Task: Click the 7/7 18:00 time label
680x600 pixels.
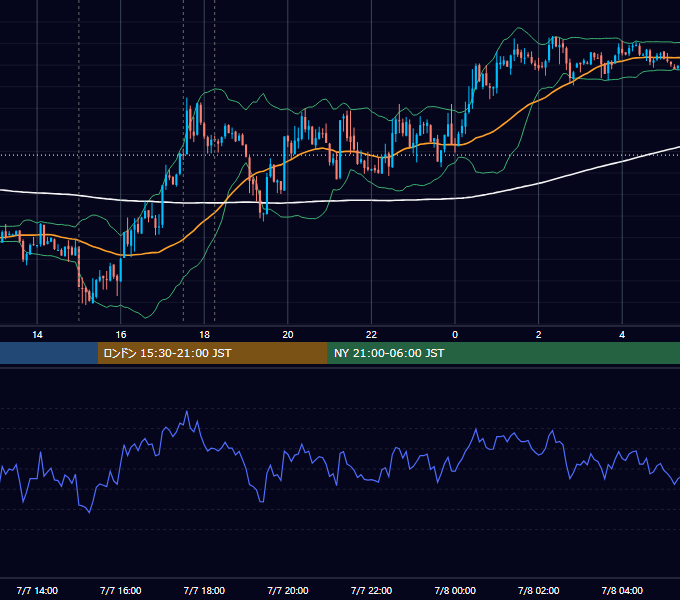Action: [204, 590]
